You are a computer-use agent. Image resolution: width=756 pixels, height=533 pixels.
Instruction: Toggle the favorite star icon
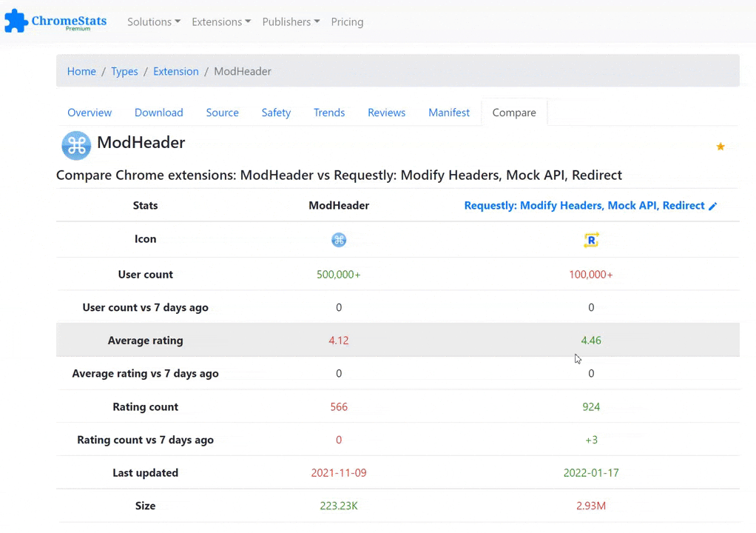(720, 146)
